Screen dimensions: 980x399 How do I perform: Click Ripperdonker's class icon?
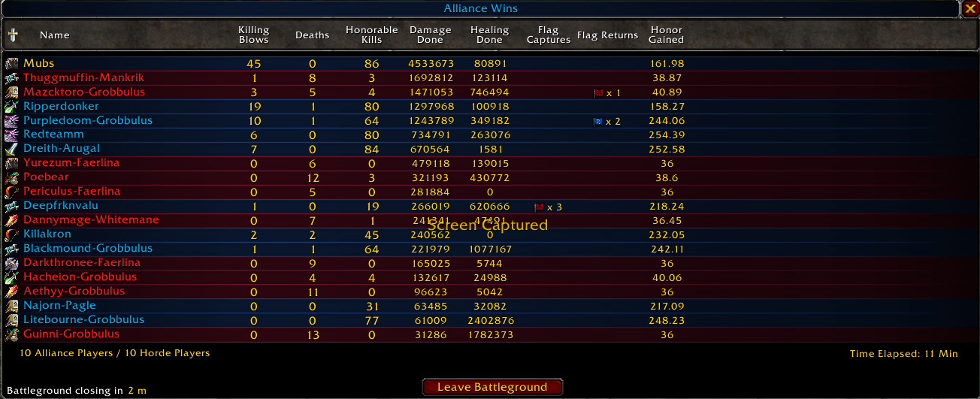click(11, 107)
